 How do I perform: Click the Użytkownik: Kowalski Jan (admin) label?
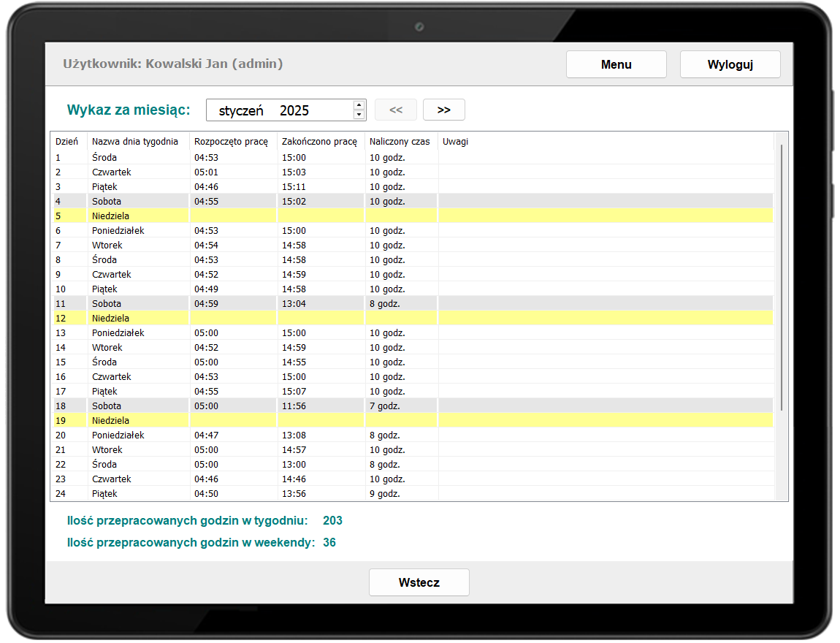(x=173, y=64)
